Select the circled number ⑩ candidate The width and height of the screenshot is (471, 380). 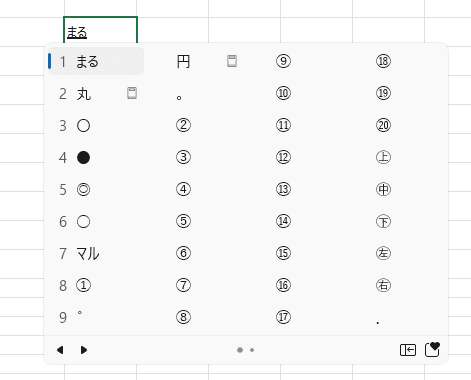pyautogui.click(x=283, y=93)
